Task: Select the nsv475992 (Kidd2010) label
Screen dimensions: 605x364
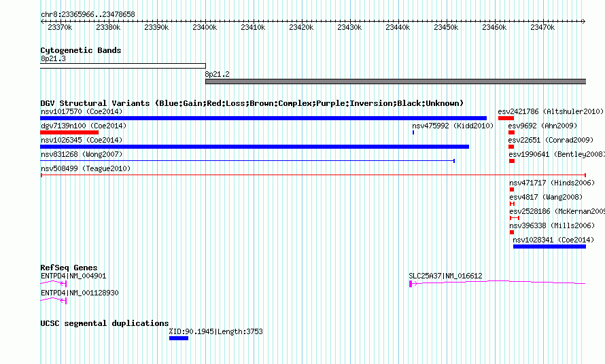Action: pyautogui.click(x=453, y=126)
